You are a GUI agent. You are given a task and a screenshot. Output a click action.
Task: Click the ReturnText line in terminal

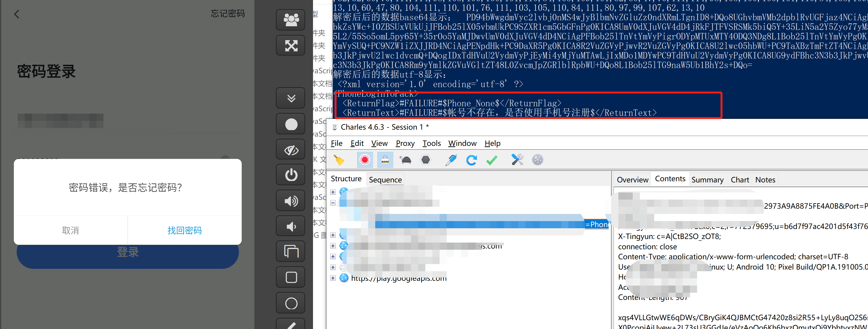point(499,113)
